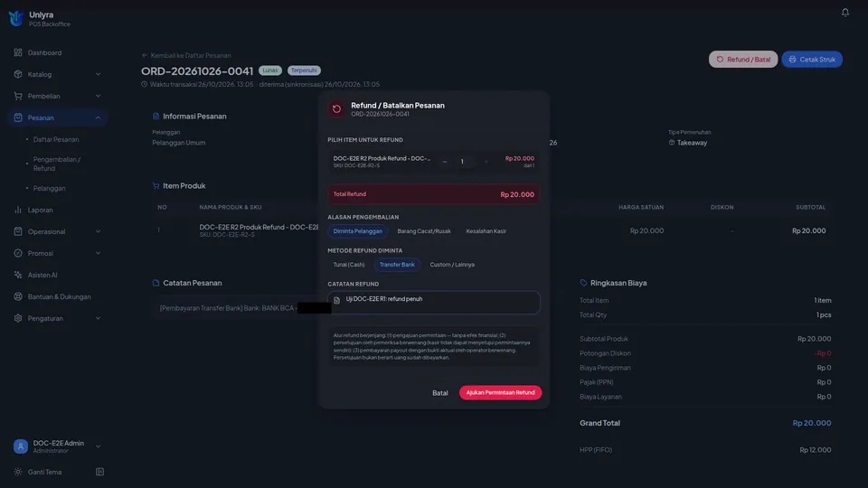Click the Ringkasan Biaya tag icon
The image size is (868, 488).
583,283
